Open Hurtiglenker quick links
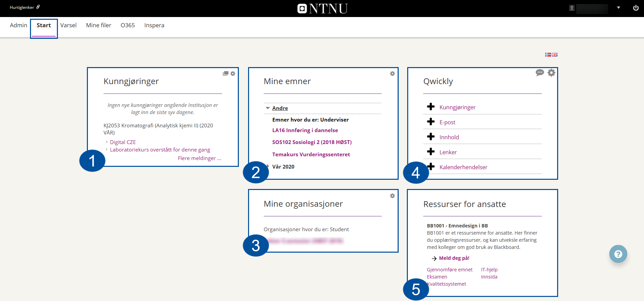 pyautogui.click(x=25, y=7)
